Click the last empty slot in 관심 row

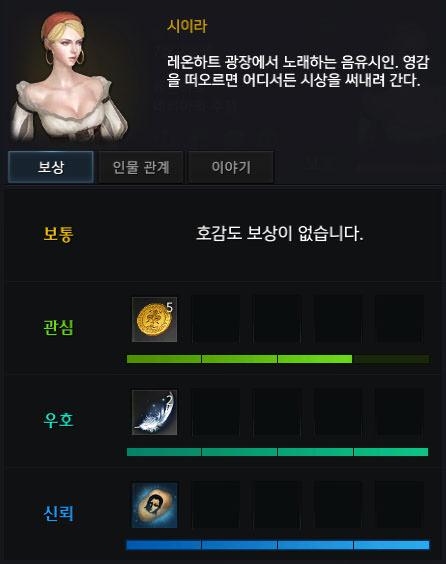[x=399, y=319]
